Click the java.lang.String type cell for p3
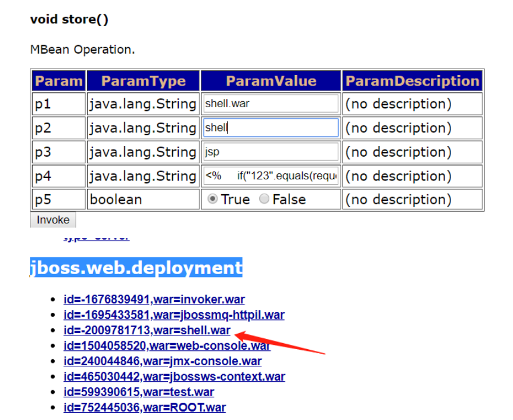 tap(144, 152)
